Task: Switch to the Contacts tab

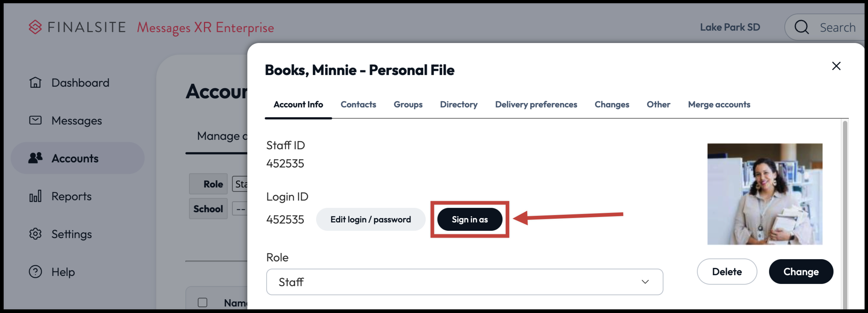Action: 358,104
